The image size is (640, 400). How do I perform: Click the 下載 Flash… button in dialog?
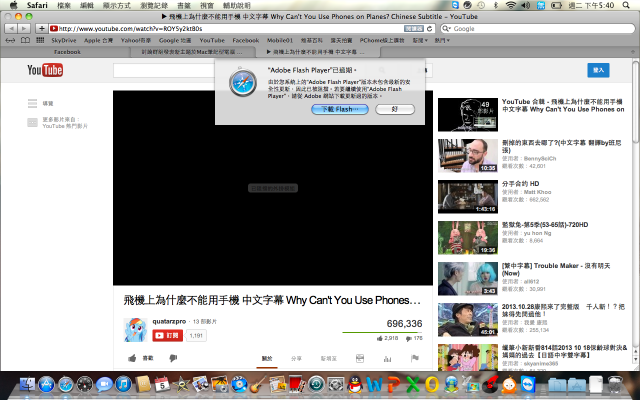340,109
